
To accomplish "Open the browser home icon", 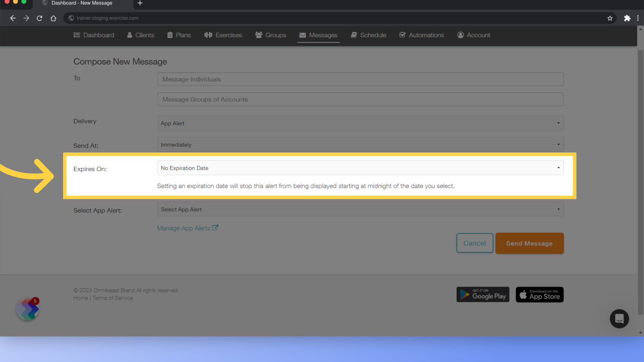I will click(53, 18).
